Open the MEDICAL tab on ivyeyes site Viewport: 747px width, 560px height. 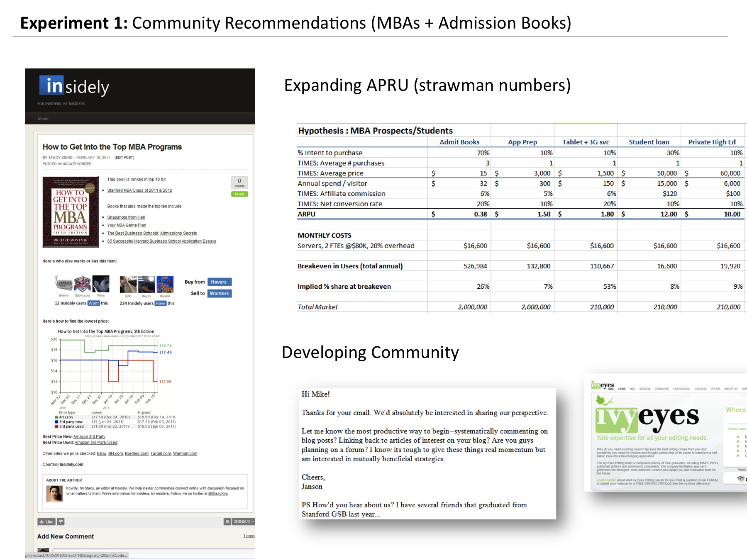[x=645, y=389]
